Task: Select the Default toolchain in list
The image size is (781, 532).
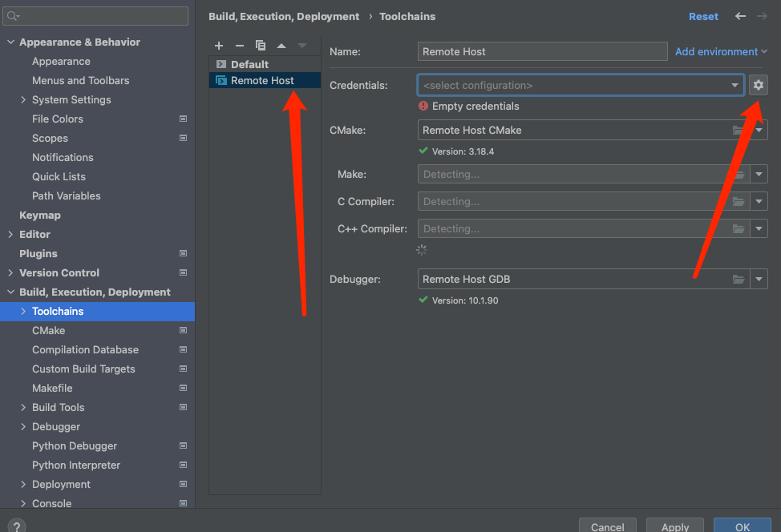Action: (x=249, y=64)
